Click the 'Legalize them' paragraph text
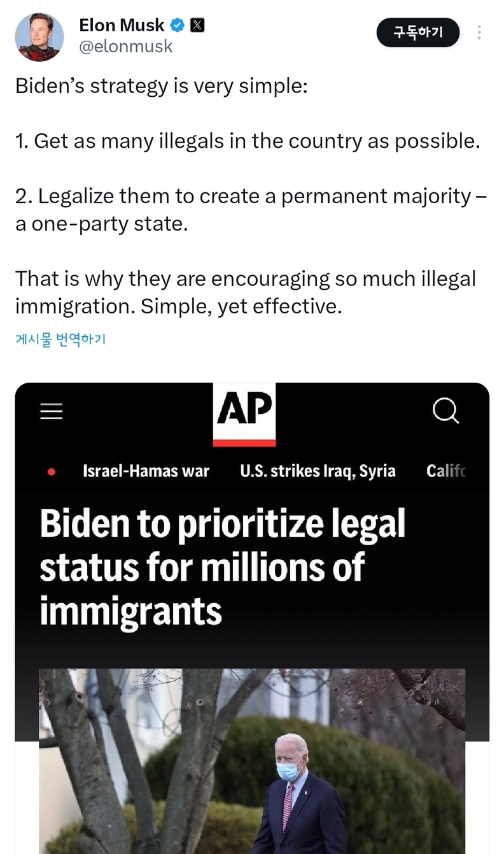 tap(251, 210)
